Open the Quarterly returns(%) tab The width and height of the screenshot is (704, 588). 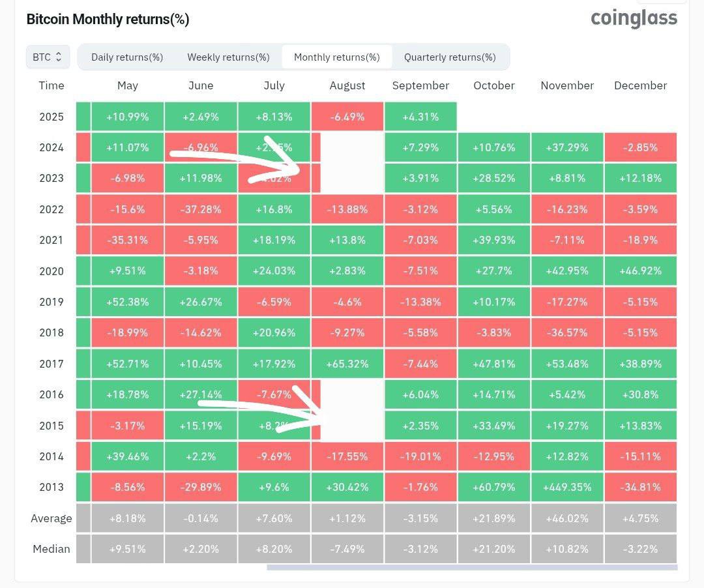pyautogui.click(x=450, y=57)
